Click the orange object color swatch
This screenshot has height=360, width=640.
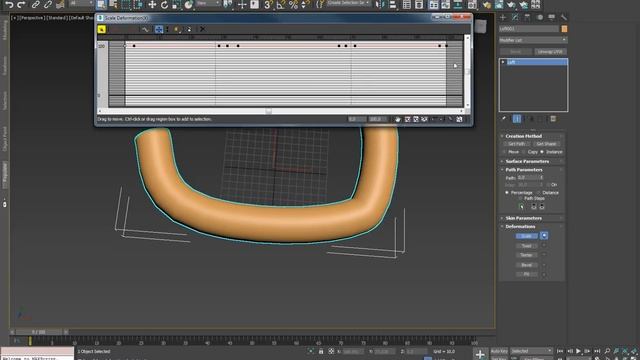564,29
